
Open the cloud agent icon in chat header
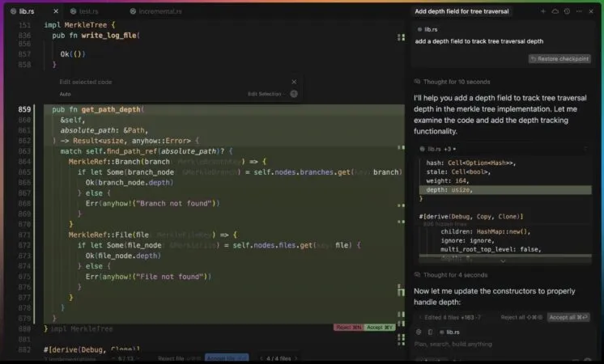555,11
